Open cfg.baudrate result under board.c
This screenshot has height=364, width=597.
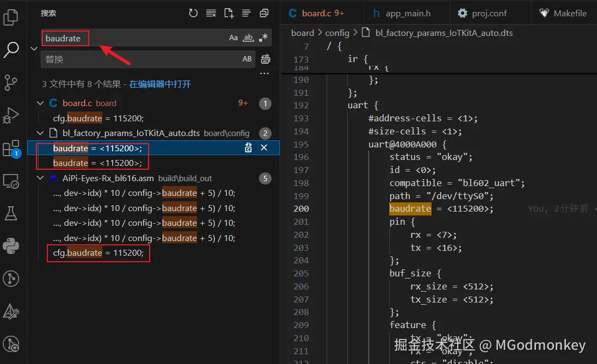(99, 119)
